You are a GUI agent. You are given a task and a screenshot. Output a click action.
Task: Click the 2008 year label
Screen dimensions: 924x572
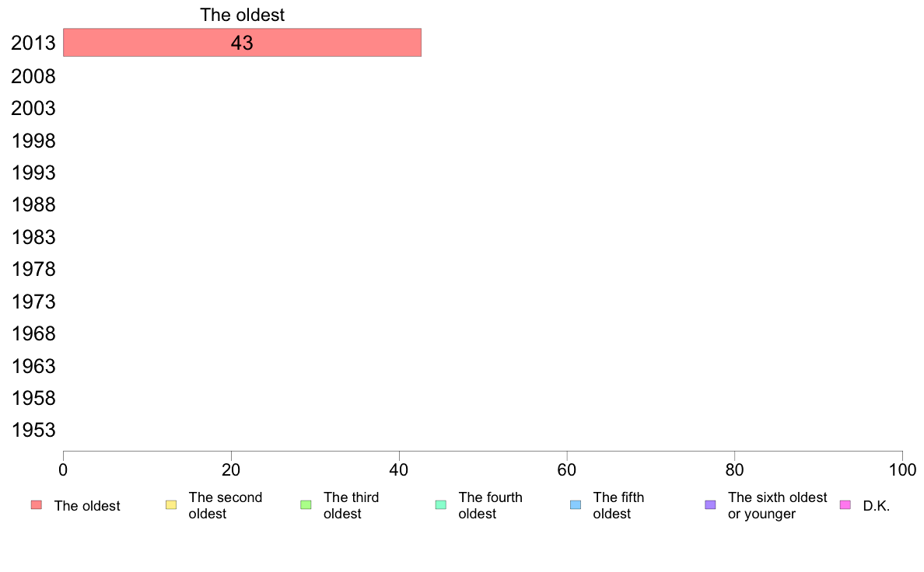pos(33,76)
